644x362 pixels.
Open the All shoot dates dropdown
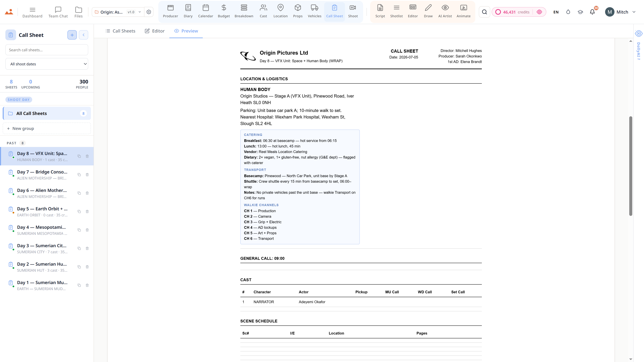47,64
